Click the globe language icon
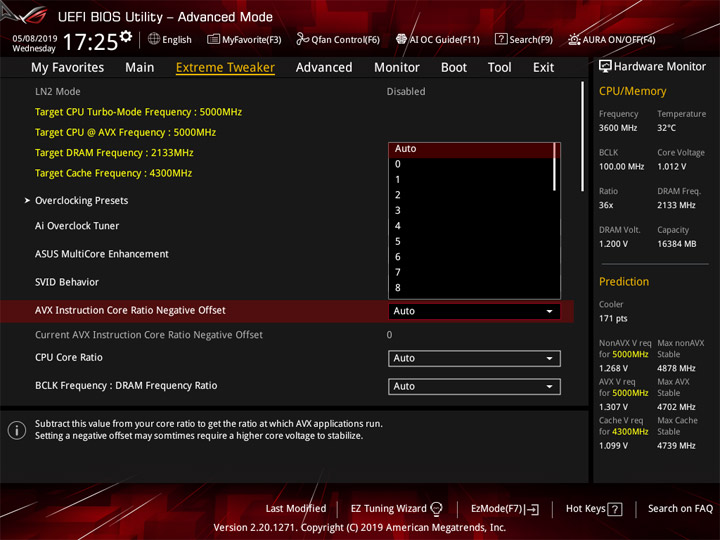Image resolution: width=720 pixels, height=540 pixels. 154,39
